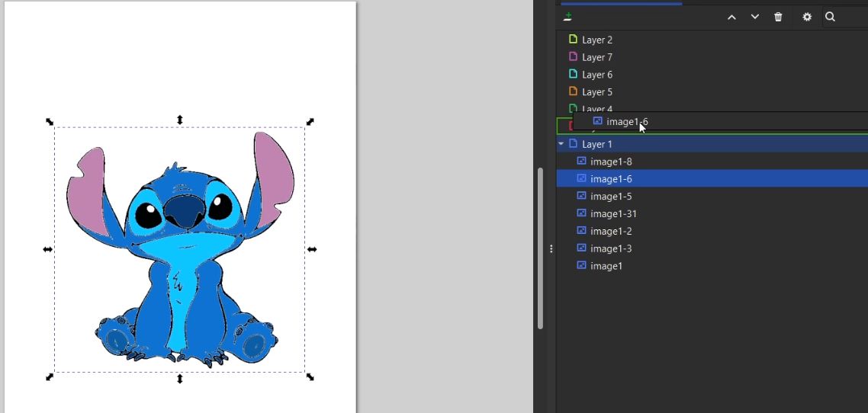Select the image1-2 object
The image size is (868, 413).
tap(712, 231)
